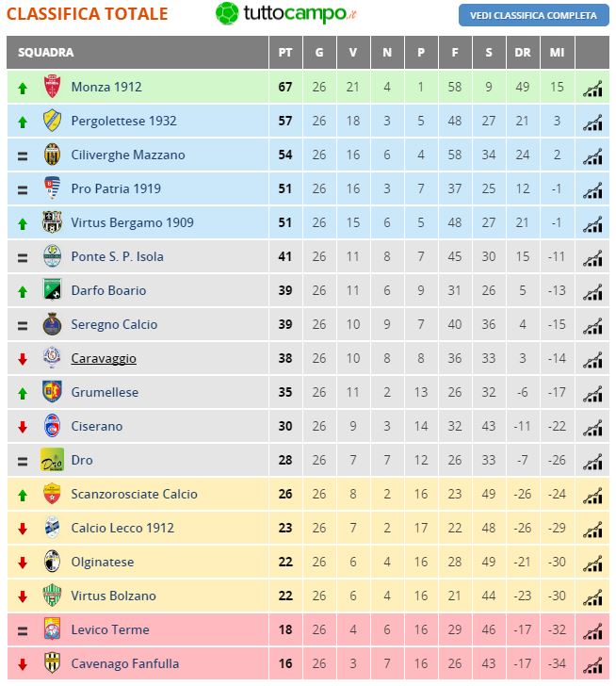The height and width of the screenshot is (686, 616).
Task: Open the Ciliverghe Mazzano team link
Action: point(128,155)
